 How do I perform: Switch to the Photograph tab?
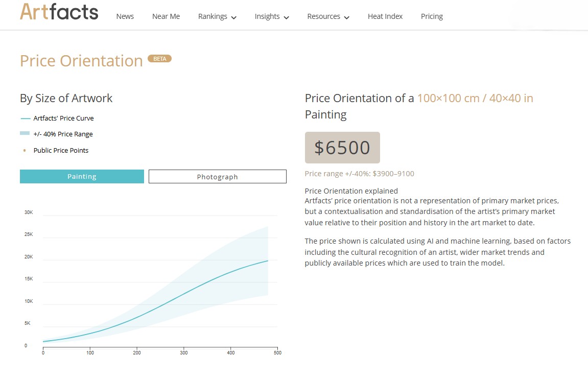coord(217,177)
